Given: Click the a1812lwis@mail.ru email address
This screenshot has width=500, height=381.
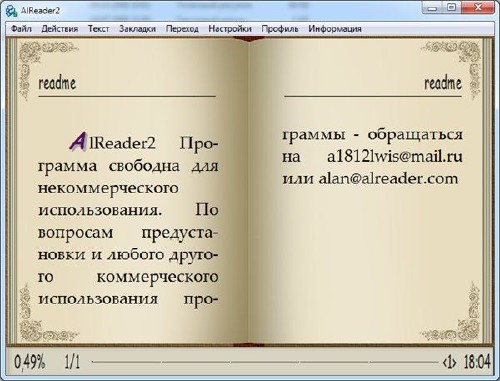Looking at the screenshot, I should click(x=395, y=157).
